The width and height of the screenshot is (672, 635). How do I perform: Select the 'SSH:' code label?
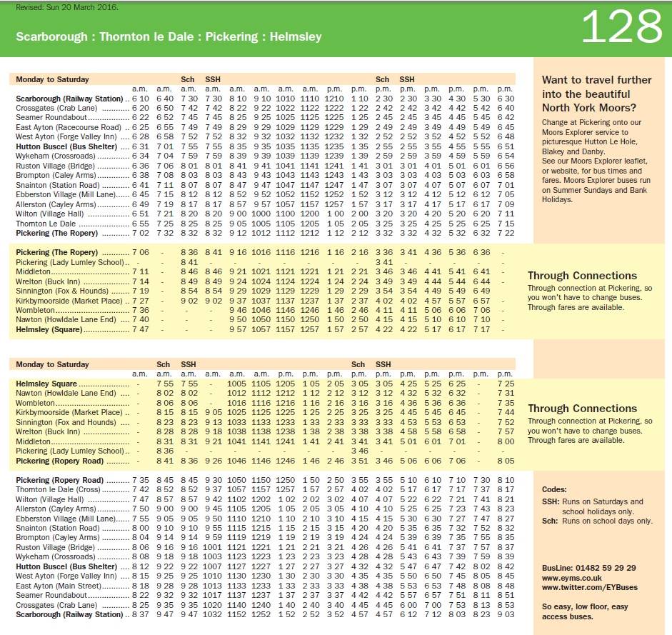point(551,501)
